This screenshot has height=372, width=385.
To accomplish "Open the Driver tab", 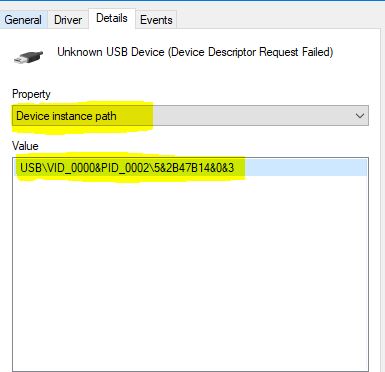I will pyautogui.click(x=68, y=20).
